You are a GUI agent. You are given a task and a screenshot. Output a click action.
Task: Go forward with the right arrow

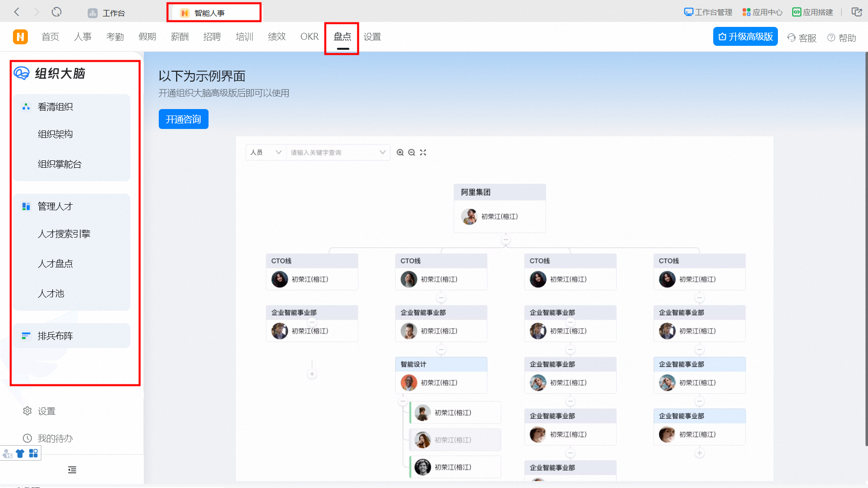coord(36,12)
